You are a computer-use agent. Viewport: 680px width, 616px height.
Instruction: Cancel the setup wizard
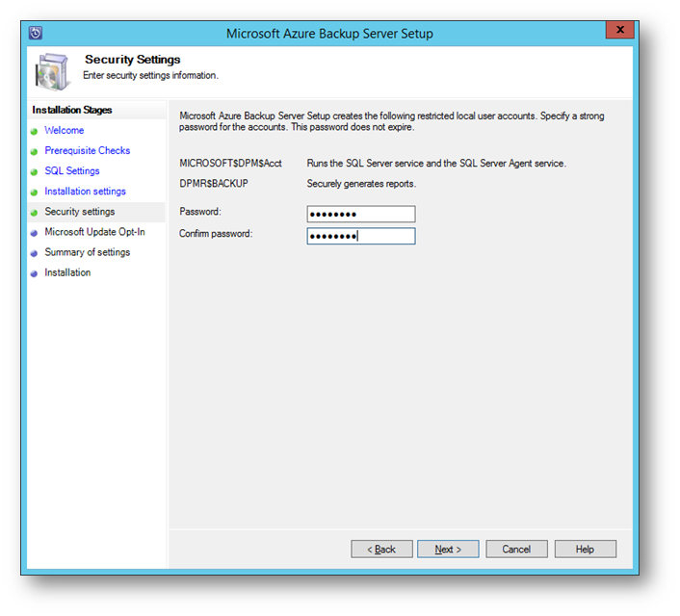[516, 550]
